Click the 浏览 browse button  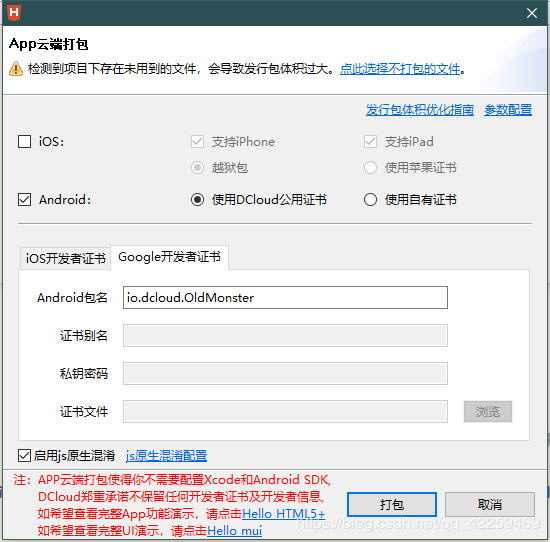(x=488, y=411)
